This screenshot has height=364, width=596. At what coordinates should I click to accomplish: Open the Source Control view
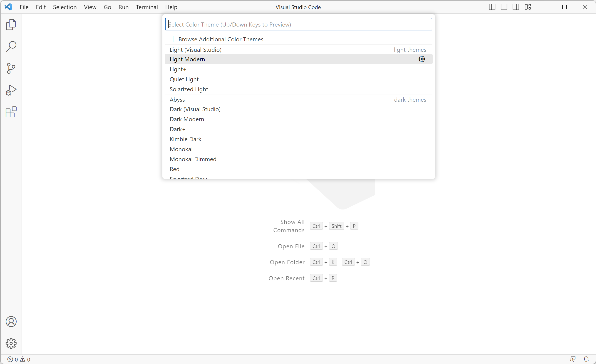pos(11,68)
